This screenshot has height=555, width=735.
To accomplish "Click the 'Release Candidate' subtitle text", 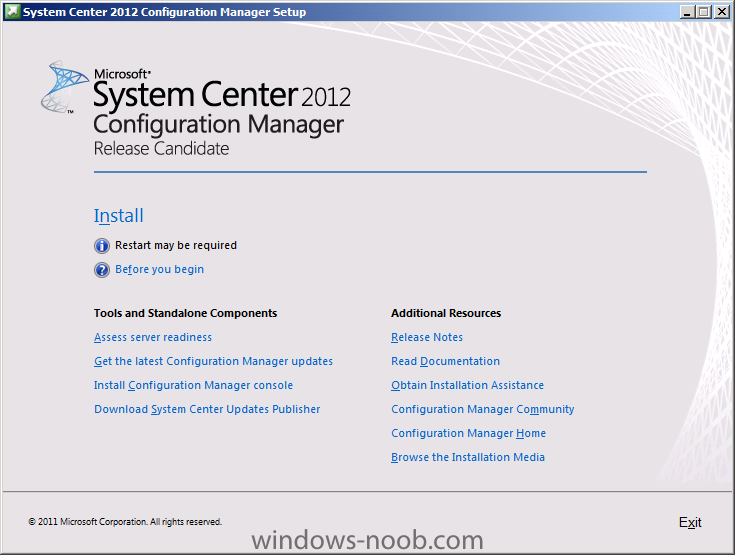I will pos(161,149).
